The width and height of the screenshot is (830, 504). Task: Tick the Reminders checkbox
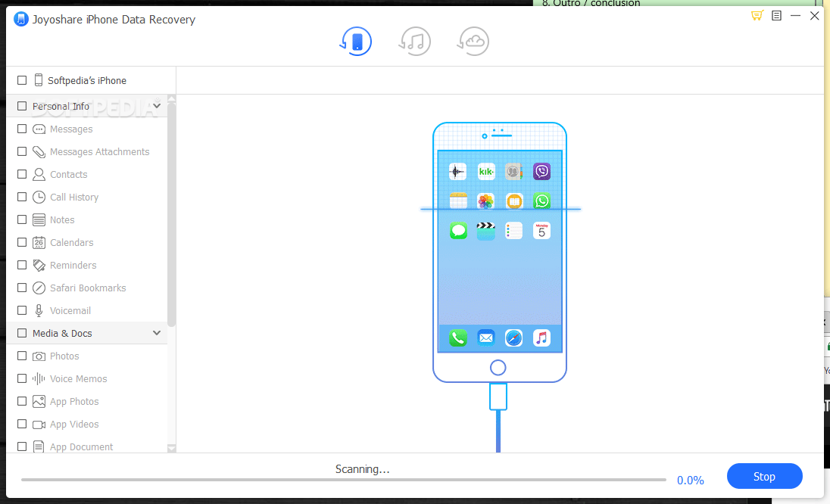[22, 265]
